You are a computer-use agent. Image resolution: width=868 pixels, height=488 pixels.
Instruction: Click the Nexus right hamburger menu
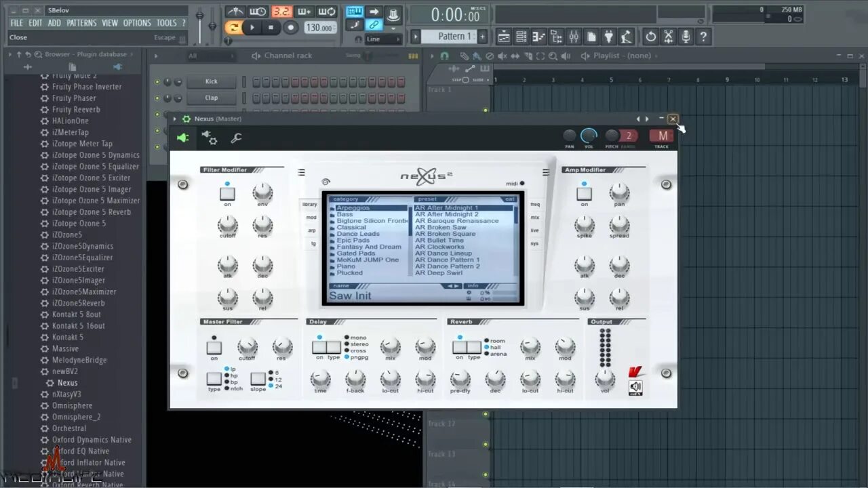point(545,172)
